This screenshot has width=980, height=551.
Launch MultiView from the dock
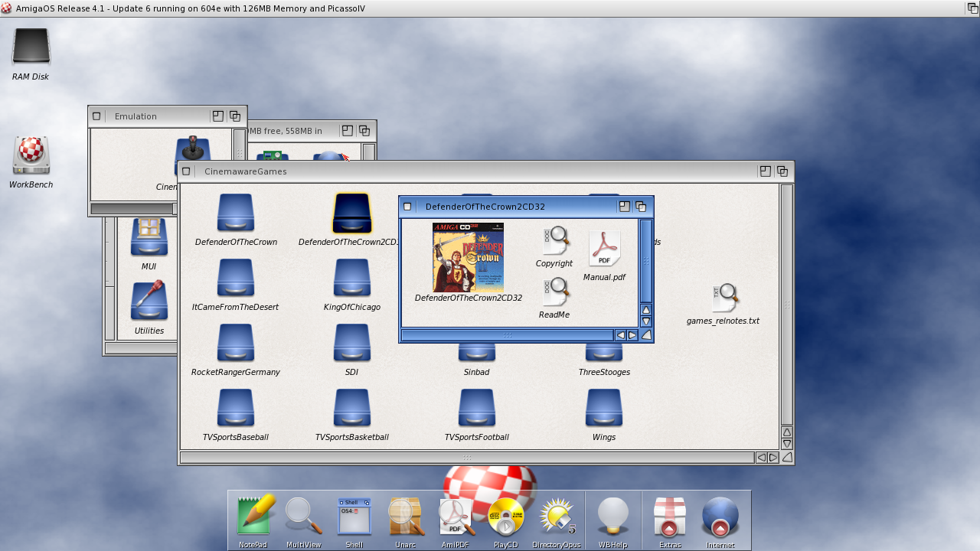pyautogui.click(x=303, y=516)
